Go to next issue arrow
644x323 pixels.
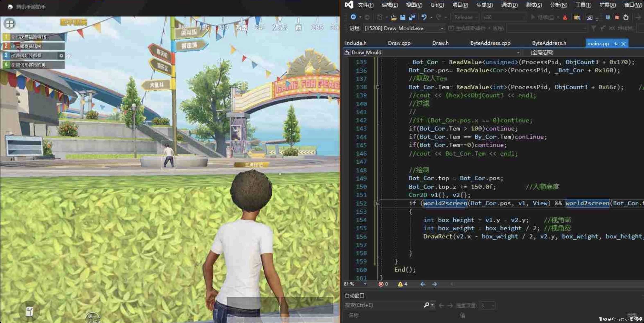tap(434, 284)
